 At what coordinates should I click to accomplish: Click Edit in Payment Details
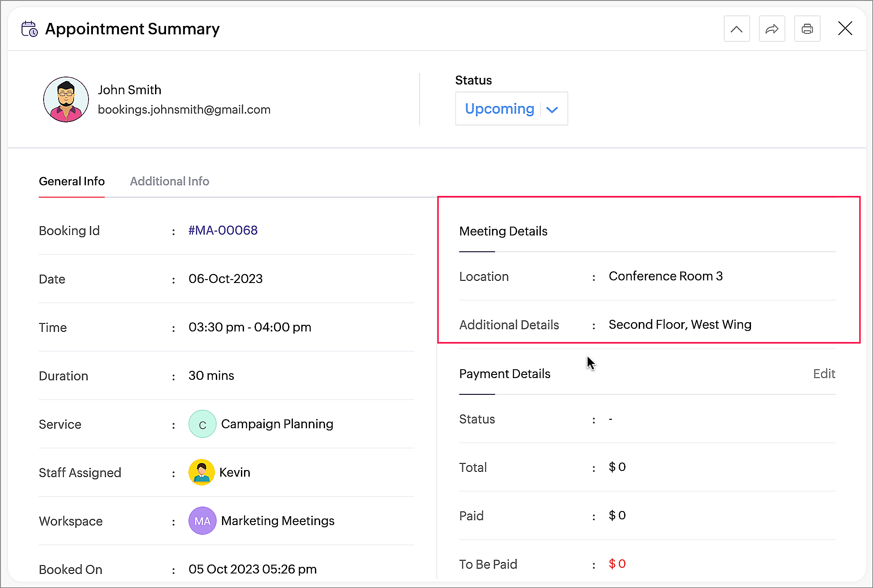pos(824,374)
